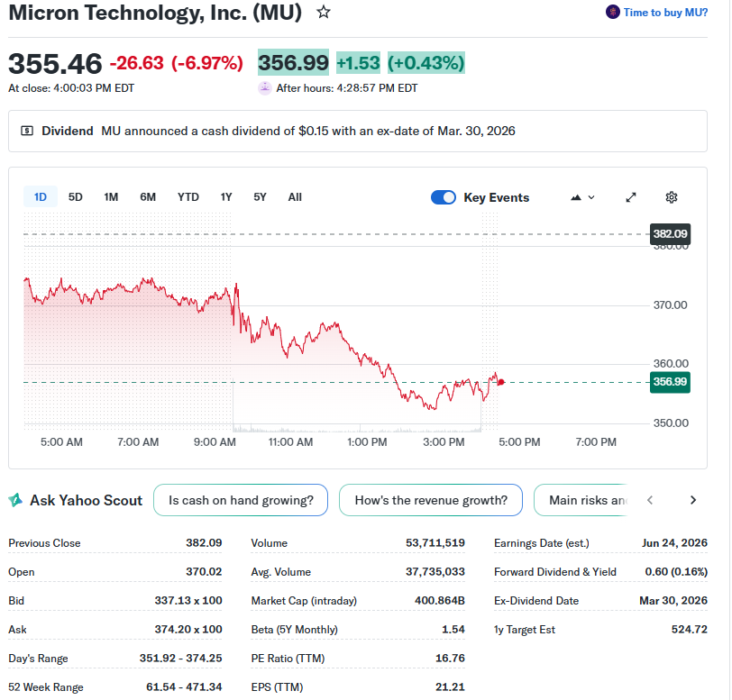Switch chart to 1M range
Screen dimensions: 732x700
click(x=111, y=197)
